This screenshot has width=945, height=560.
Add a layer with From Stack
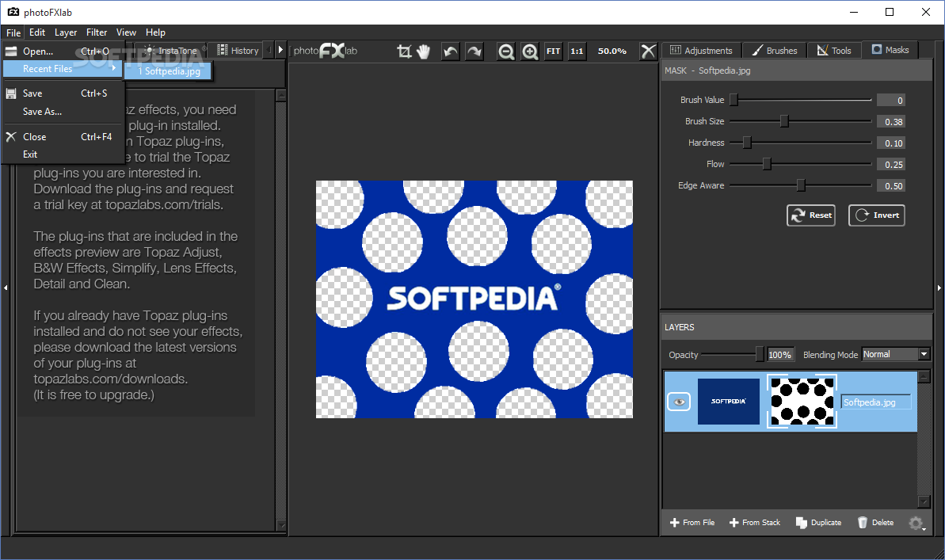tap(755, 523)
